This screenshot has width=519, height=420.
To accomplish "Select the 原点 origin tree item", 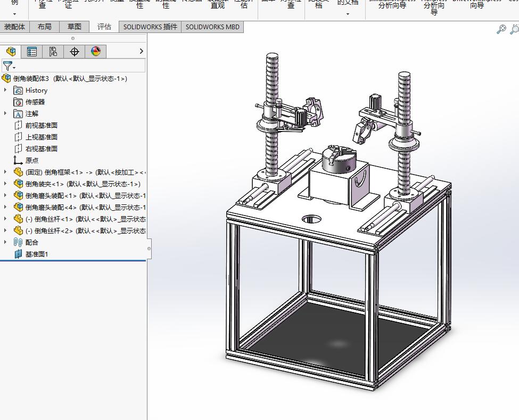I will pos(32,161).
